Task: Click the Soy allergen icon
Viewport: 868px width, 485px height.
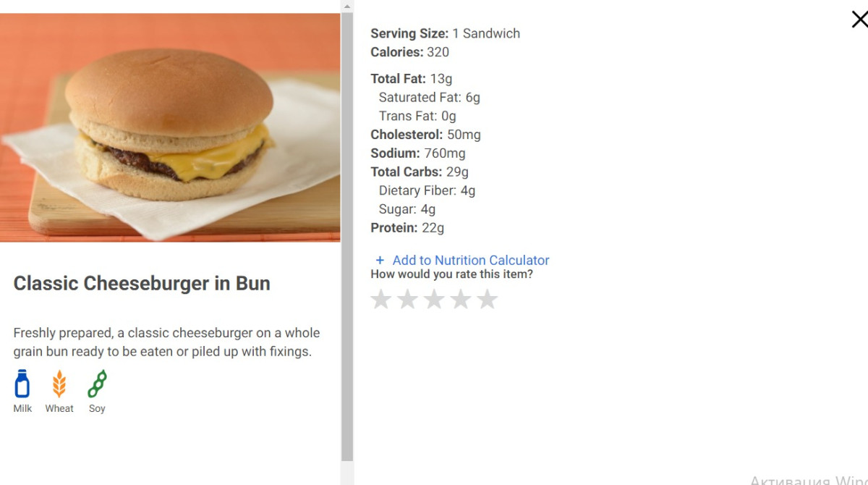Action: [x=97, y=384]
